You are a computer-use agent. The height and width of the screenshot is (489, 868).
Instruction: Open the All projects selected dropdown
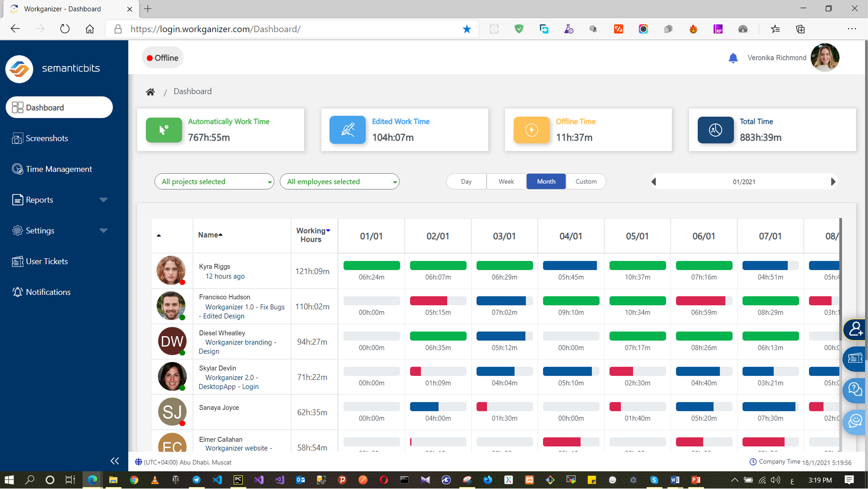click(x=214, y=182)
